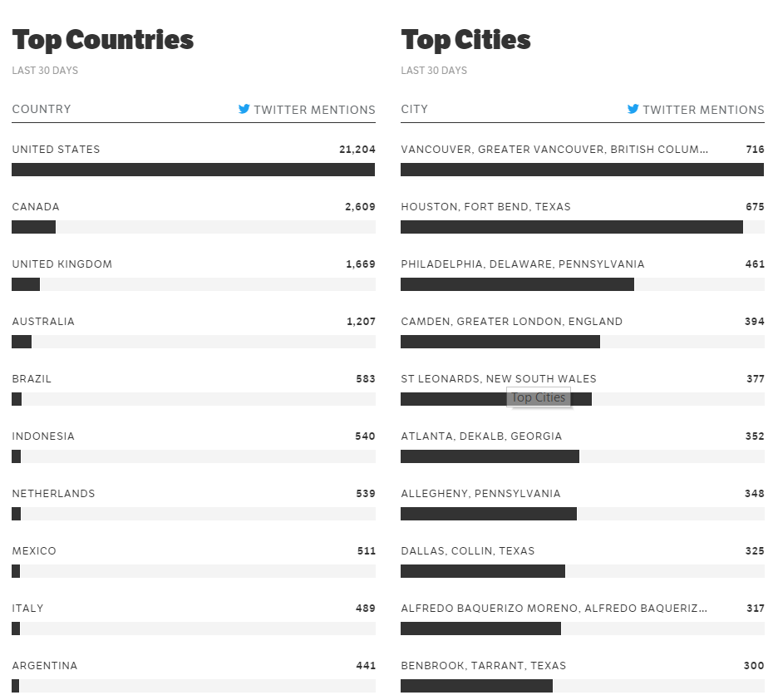Click the Top Cities tooltip
783x700 pixels.
click(539, 397)
